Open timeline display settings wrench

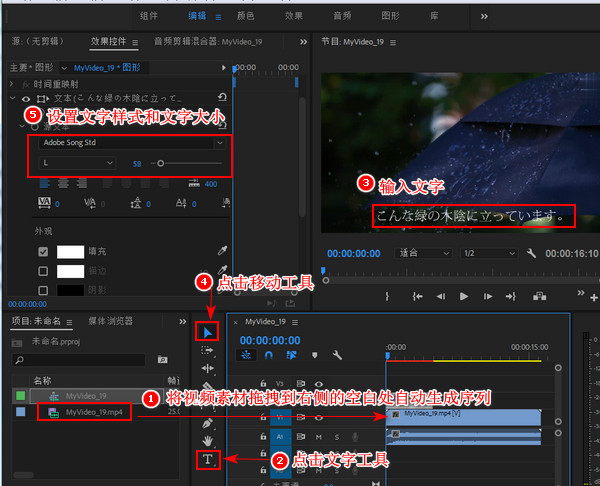point(337,355)
